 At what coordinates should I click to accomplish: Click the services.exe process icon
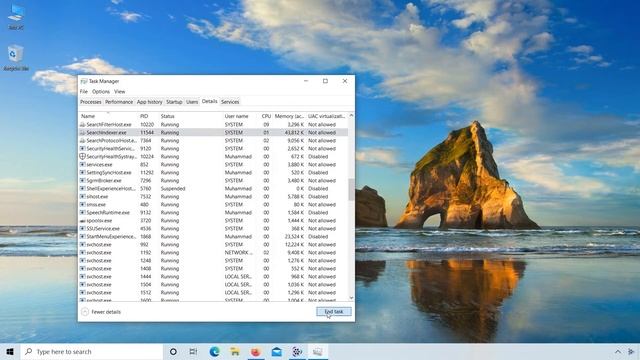82,164
